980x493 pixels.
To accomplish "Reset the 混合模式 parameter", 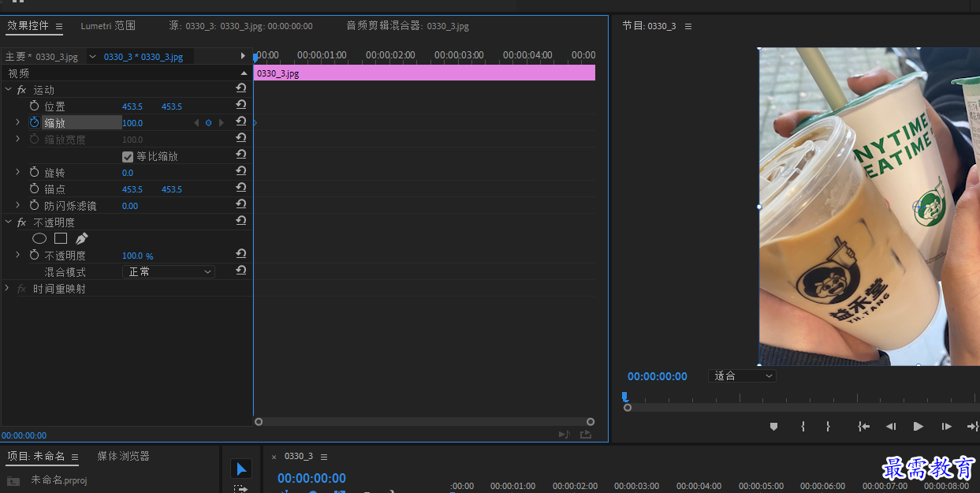I will pos(241,271).
